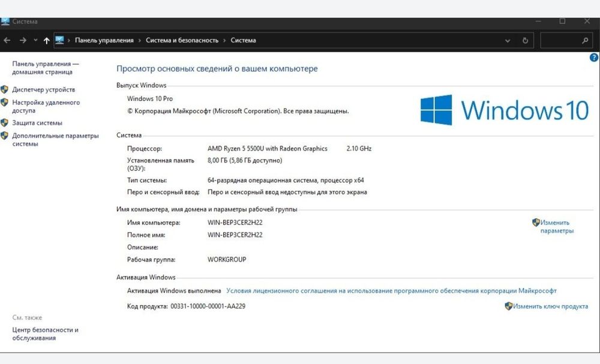Open Защита системы link
The height and width of the screenshot is (364, 600).
click(x=37, y=123)
